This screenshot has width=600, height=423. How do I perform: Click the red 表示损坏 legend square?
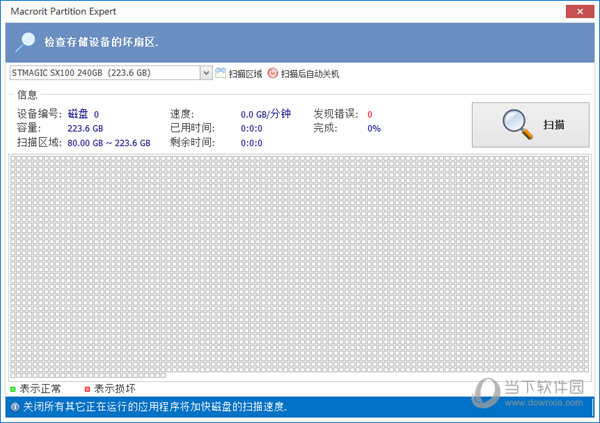[87, 389]
